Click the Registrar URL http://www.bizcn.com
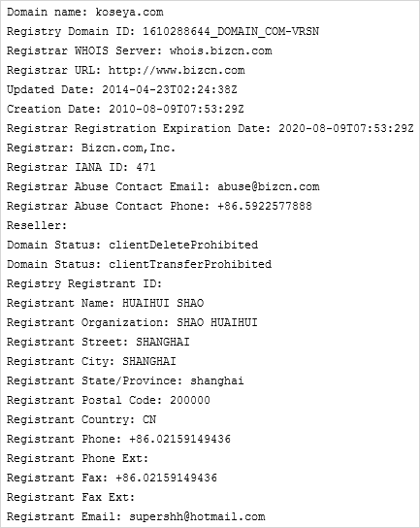The width and height of the screenshot is (420, 528). click(x=177, y=71)
